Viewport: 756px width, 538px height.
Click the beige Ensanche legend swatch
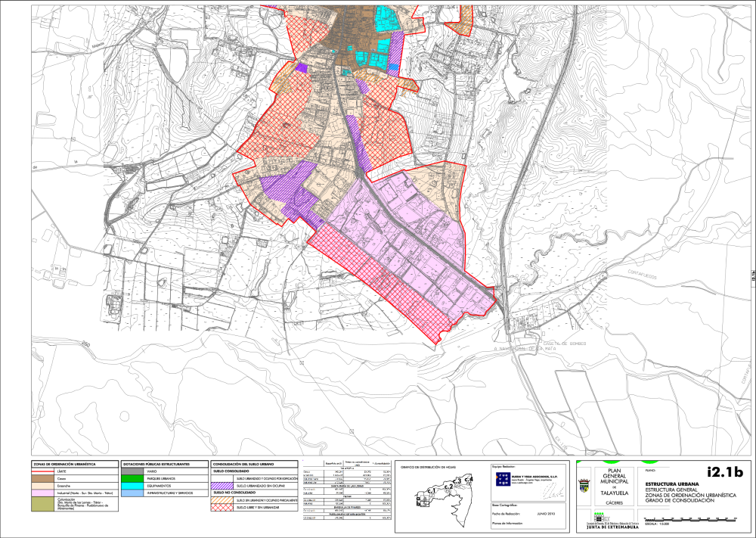pos(42,486)
